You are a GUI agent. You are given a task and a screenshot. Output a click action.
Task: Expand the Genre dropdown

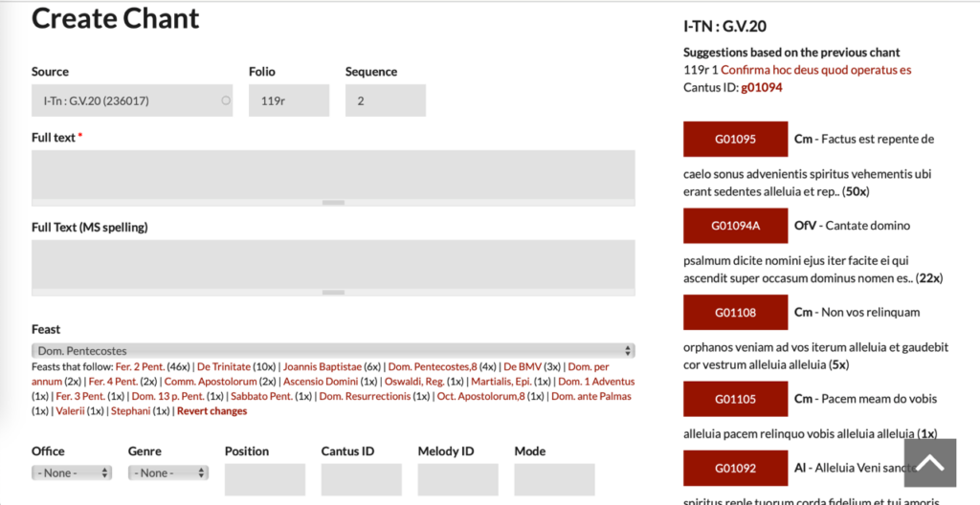[168, 472]
